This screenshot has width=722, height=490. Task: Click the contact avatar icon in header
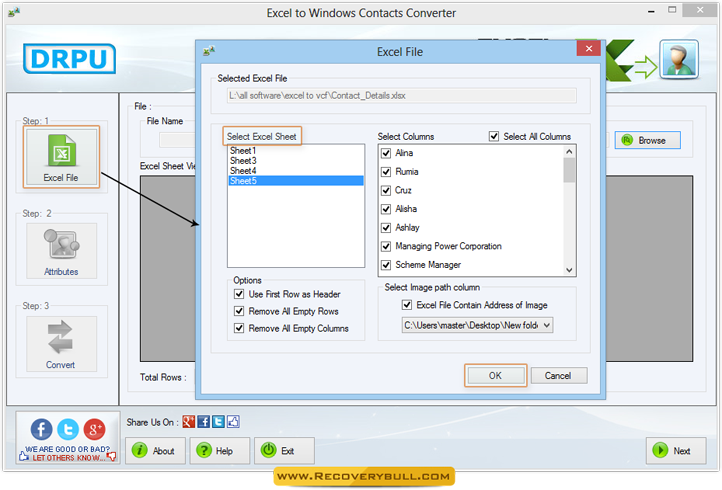click(x=679, y=59)
